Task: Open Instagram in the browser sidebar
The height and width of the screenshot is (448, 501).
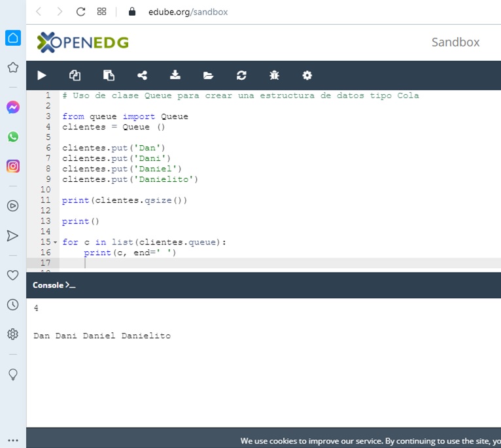Action: pos(12,166)
